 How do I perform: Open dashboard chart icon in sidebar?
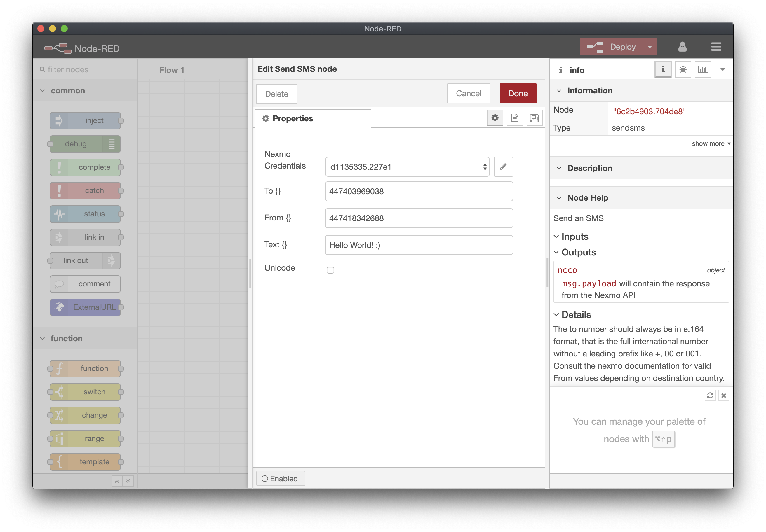pyautogui.click(x=703, y=69)
